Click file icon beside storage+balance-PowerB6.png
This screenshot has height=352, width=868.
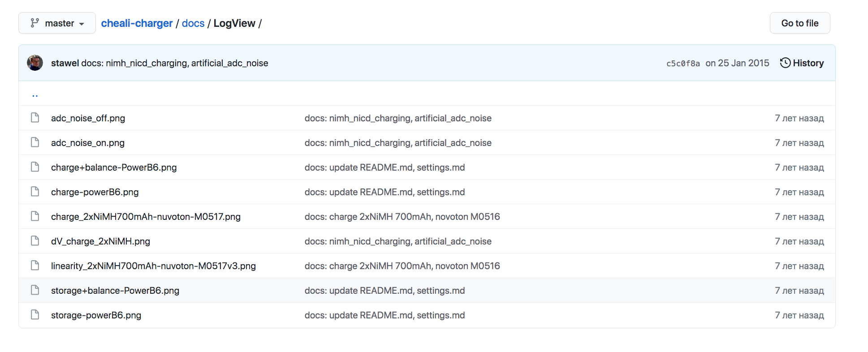[35, 290]
